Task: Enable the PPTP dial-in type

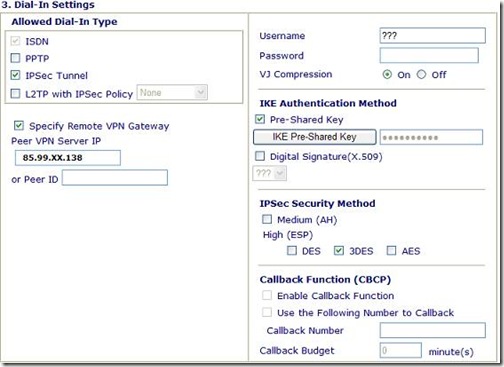Action: pyautogui.click(x=15, y=58)
